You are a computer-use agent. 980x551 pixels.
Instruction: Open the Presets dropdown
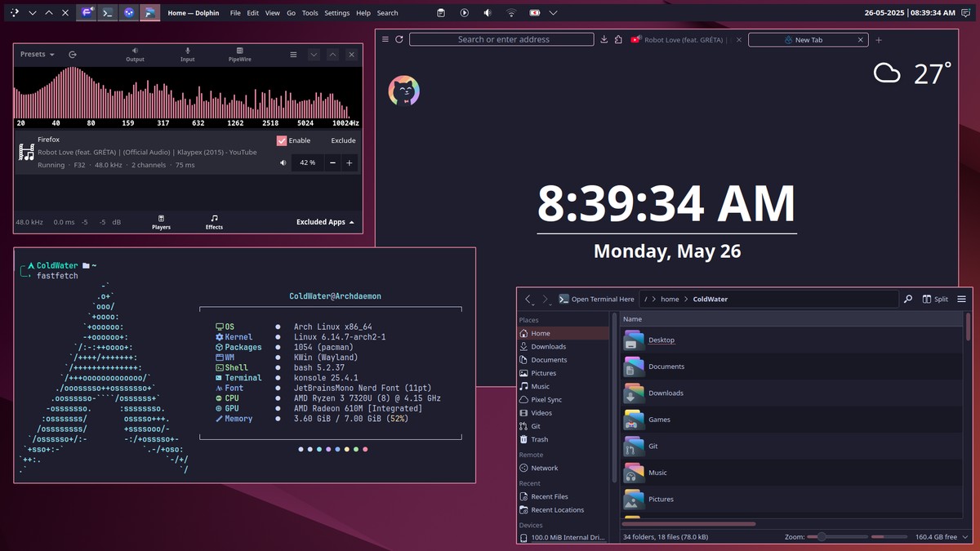point(37,55)
